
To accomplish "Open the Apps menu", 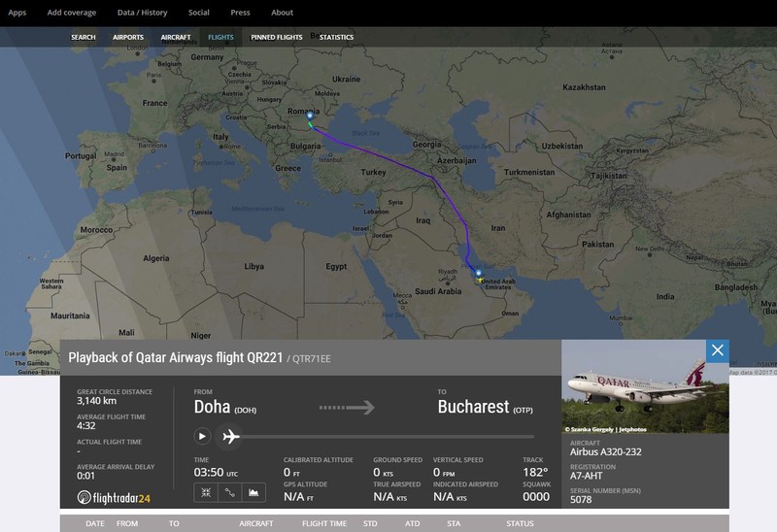I will 17,13.
